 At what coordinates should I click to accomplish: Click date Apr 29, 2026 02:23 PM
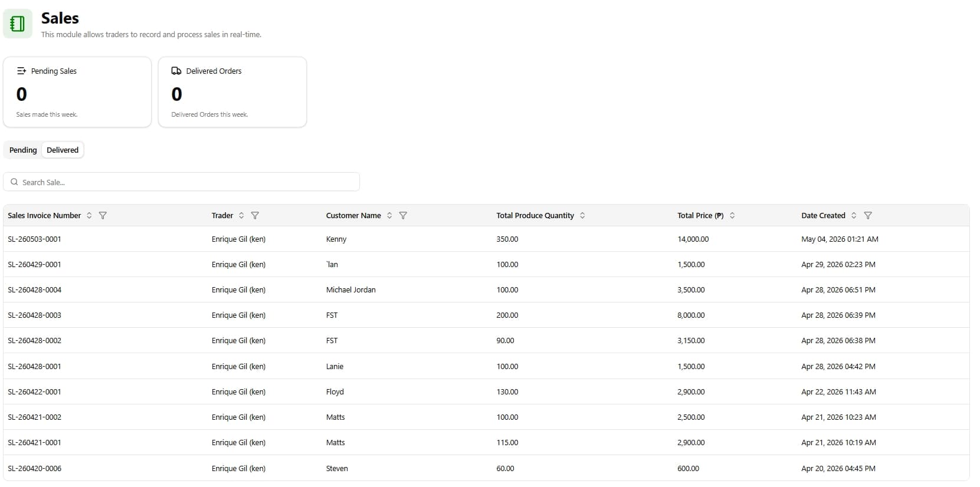coord(838,264)
